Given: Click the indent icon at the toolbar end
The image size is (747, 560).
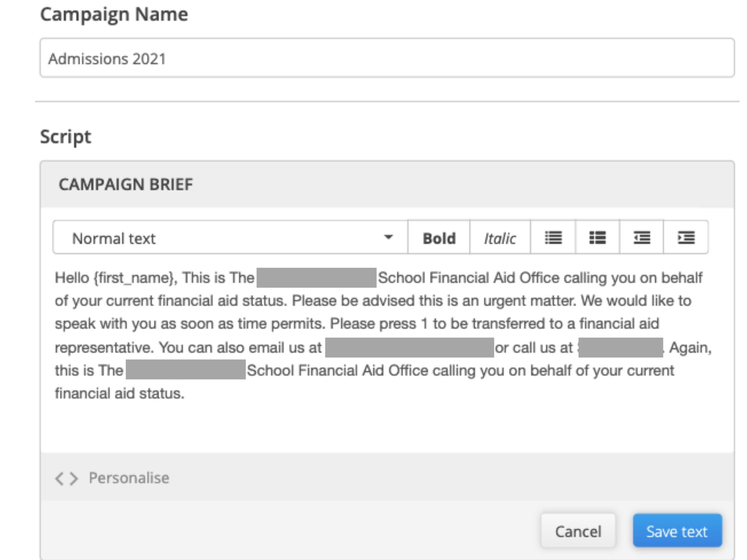Looking at the screenshot, I should point(686,238).
